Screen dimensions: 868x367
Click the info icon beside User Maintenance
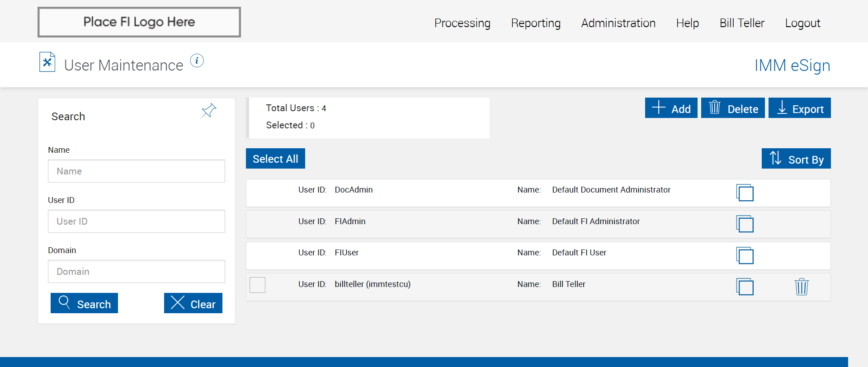coord(197,61)
